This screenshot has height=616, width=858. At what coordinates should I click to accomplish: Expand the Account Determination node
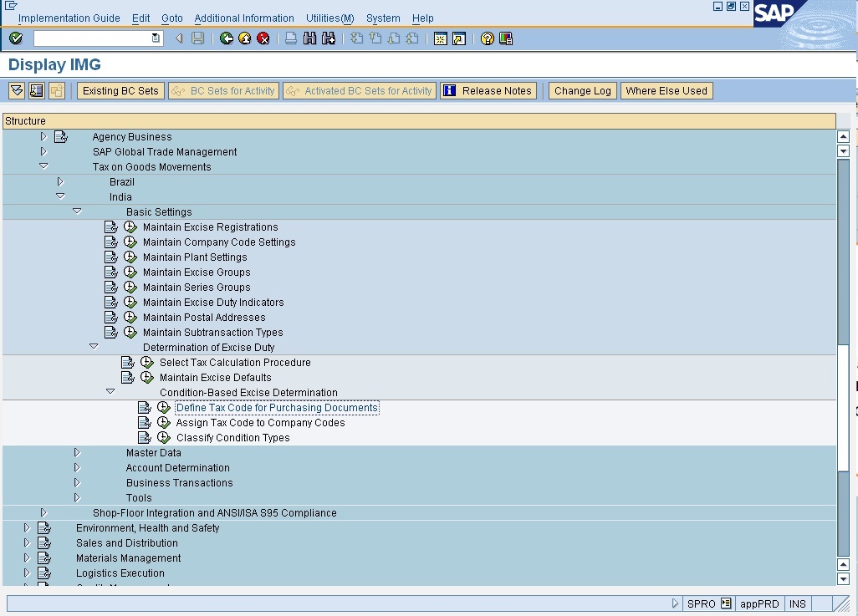tap(77, 467)
